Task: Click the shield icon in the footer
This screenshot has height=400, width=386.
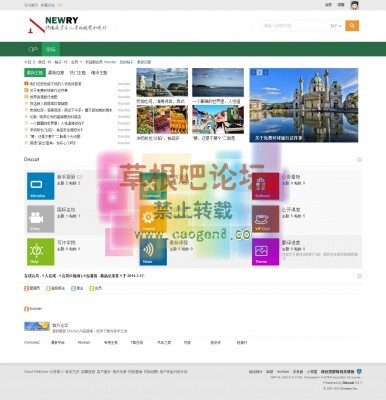Action: (359, 371)
